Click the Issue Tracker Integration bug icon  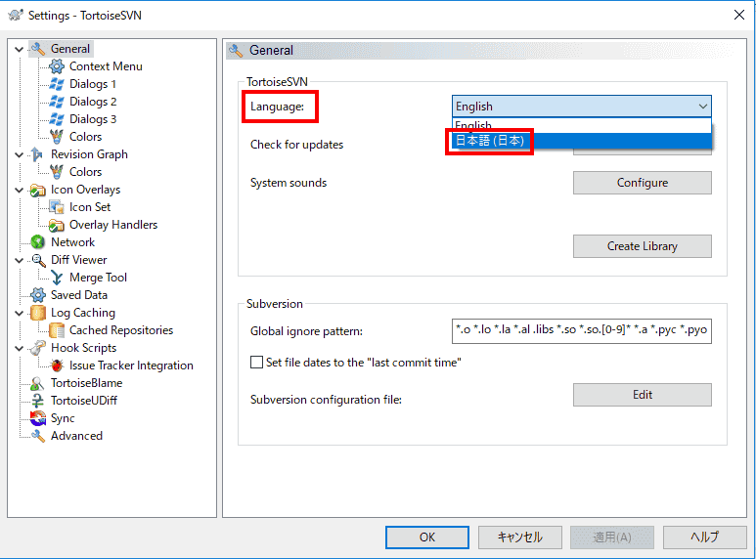click(57, 365)
